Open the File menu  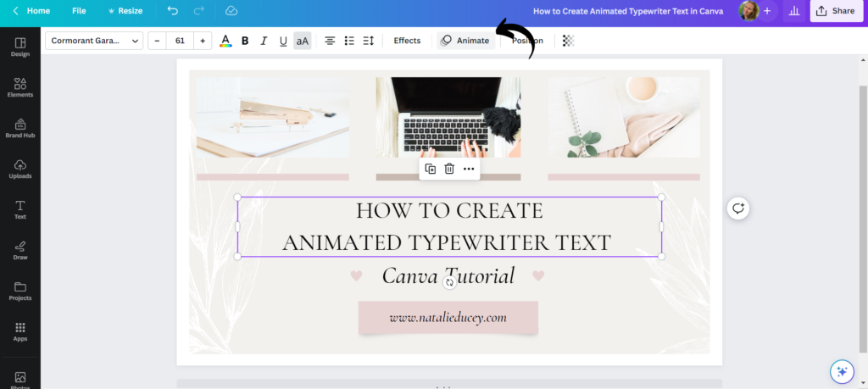(x=79, y=10)
